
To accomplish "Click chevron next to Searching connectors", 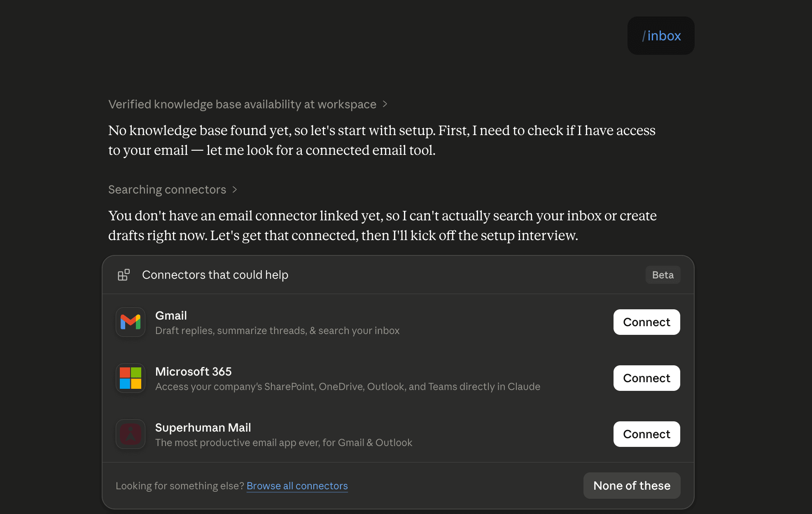I will (x=235, y=189).
